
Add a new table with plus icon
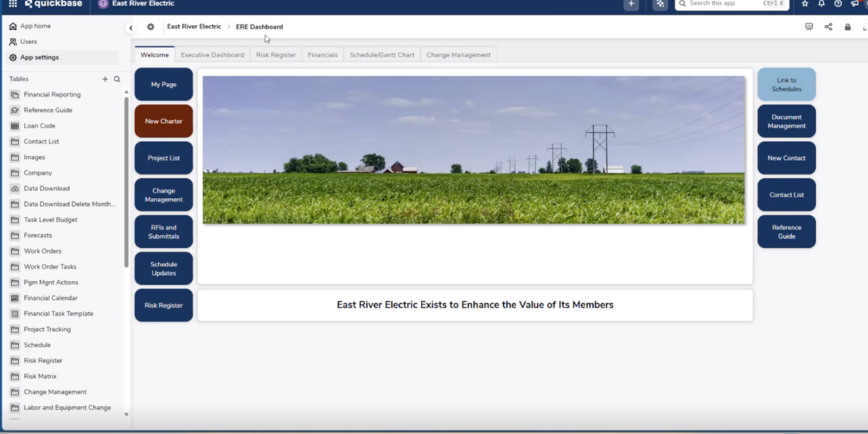(105, 79)
